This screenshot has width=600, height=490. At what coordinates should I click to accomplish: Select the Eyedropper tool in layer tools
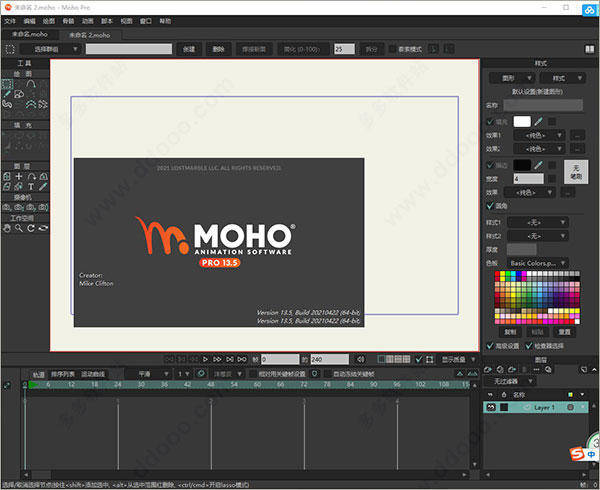(43, 187)
